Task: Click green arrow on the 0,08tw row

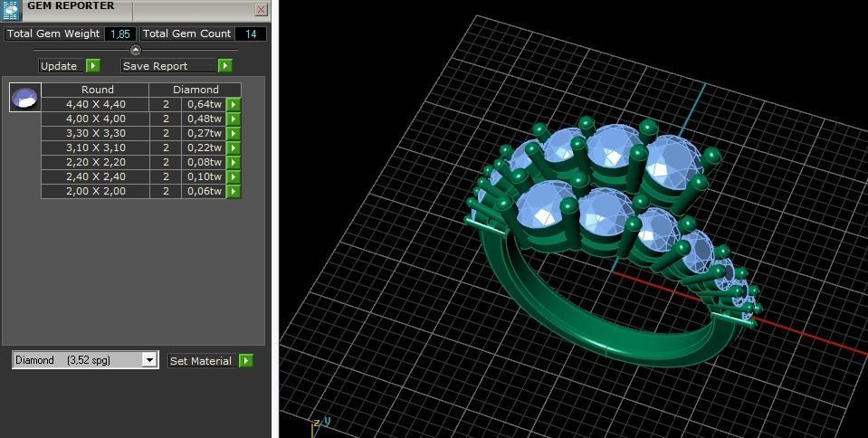Action: pos(234,162)
